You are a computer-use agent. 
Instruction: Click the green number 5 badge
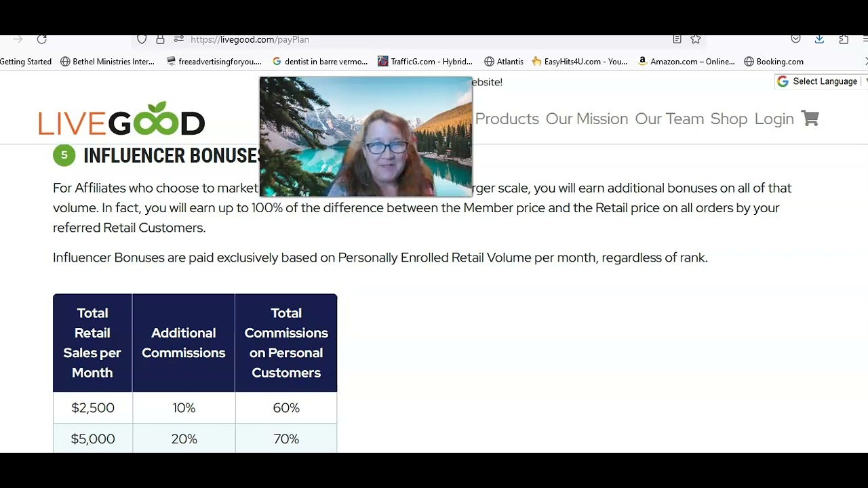click(64, 155)
